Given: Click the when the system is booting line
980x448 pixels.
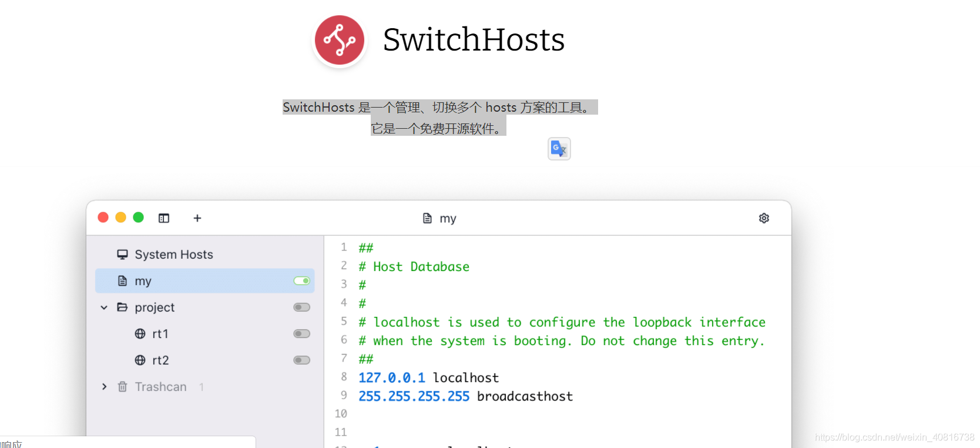Looking at the screenshot, I should coord(562,341).
